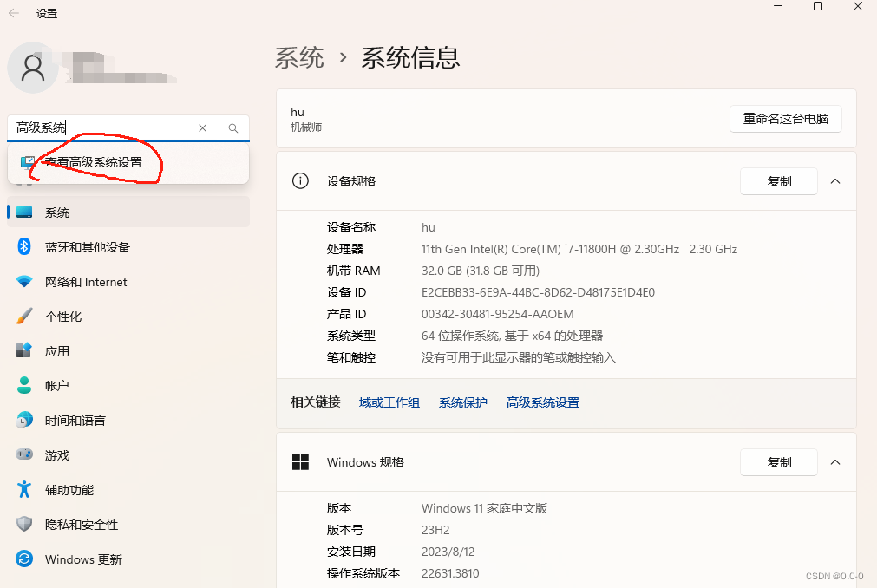The image size is (877, 588).
Task: Click the info icon beside 设备规格
Action: click(x=300, y=181)
